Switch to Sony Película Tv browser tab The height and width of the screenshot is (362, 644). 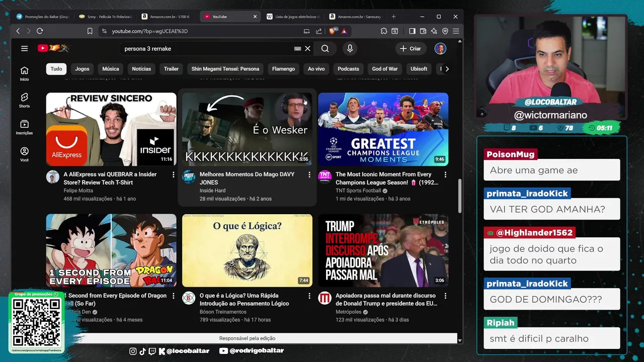106,17
